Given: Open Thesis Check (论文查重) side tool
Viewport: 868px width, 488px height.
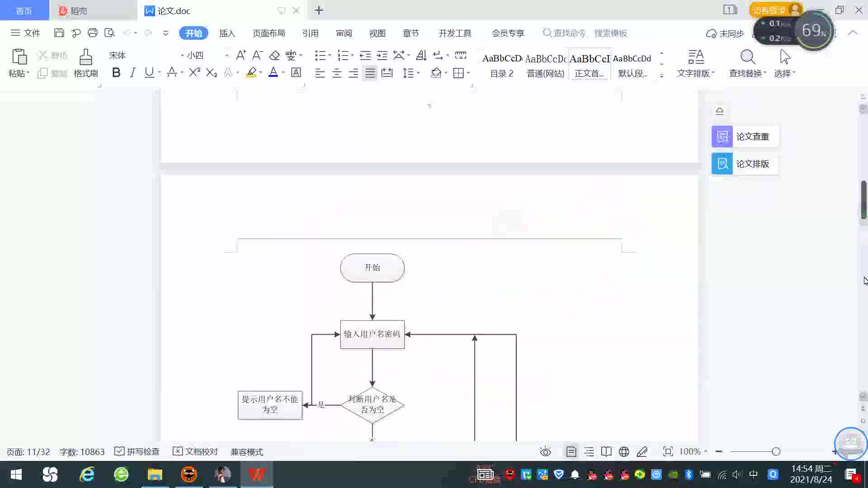Looking at the screenshot, I should [x=745, y=136].
